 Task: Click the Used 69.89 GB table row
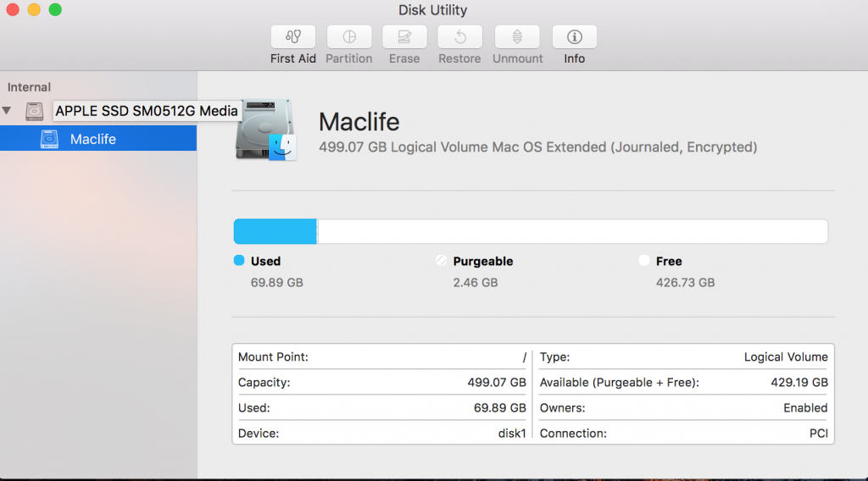[382, 408]
